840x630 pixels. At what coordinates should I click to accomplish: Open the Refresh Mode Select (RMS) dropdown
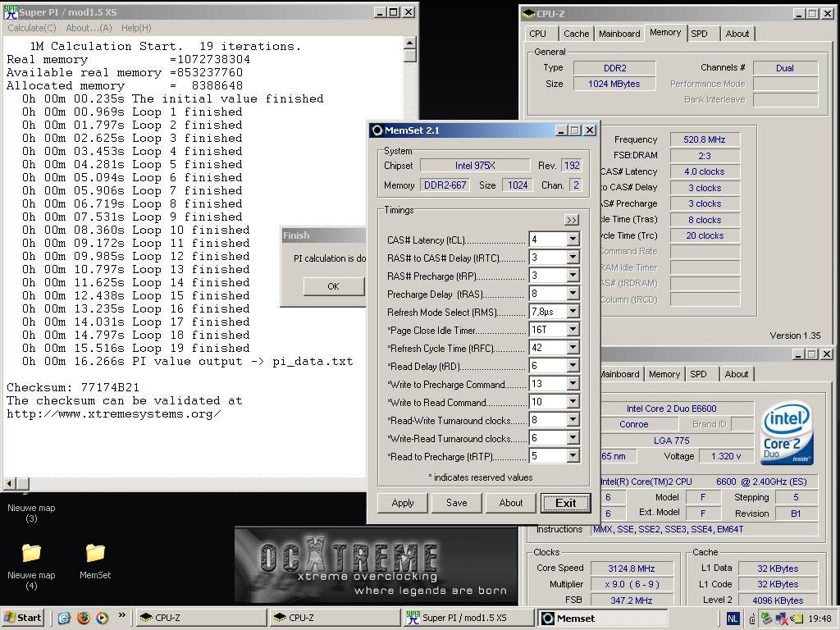pyautogui.click(x=573, y=311)
